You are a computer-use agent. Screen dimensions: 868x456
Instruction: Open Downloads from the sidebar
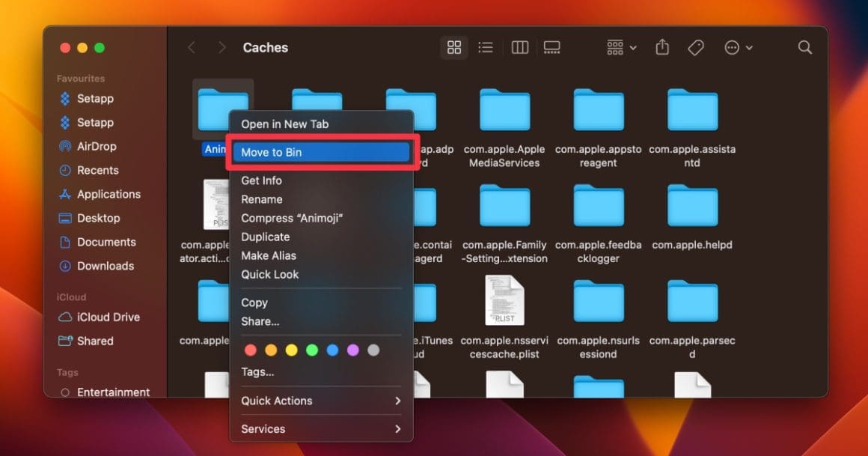106,266
